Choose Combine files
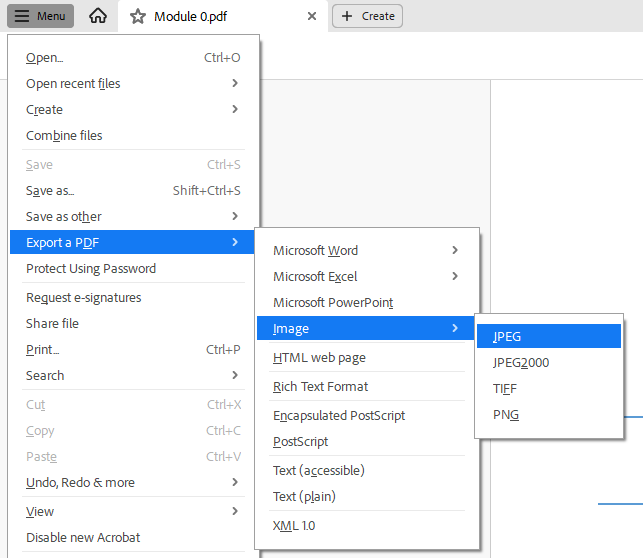The width and height of the screenshot is (643, 558). coord(133,135)
